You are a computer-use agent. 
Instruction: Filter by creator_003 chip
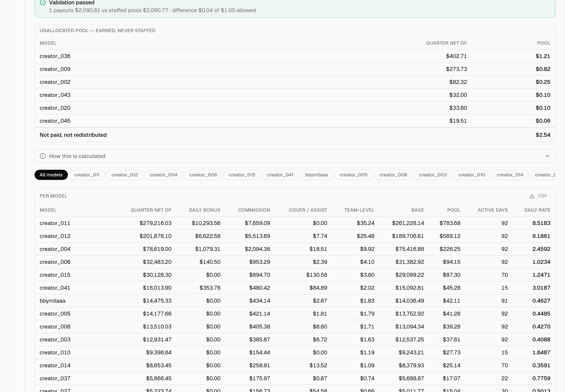(x=433, y=175)
